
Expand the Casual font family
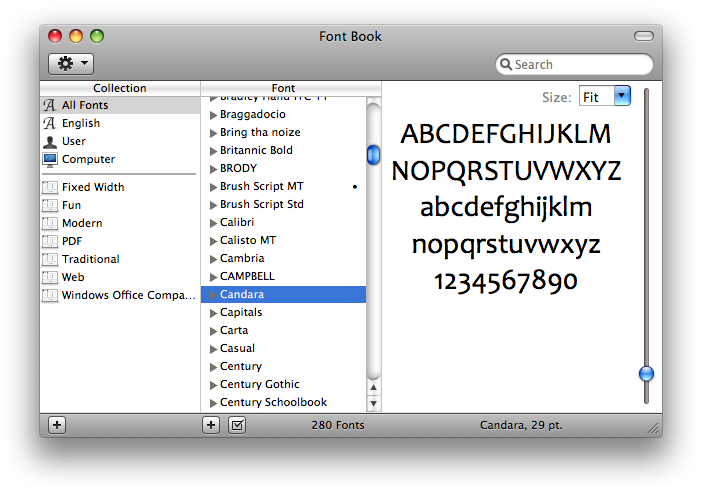pyautogui.click(x=213, y=349)
